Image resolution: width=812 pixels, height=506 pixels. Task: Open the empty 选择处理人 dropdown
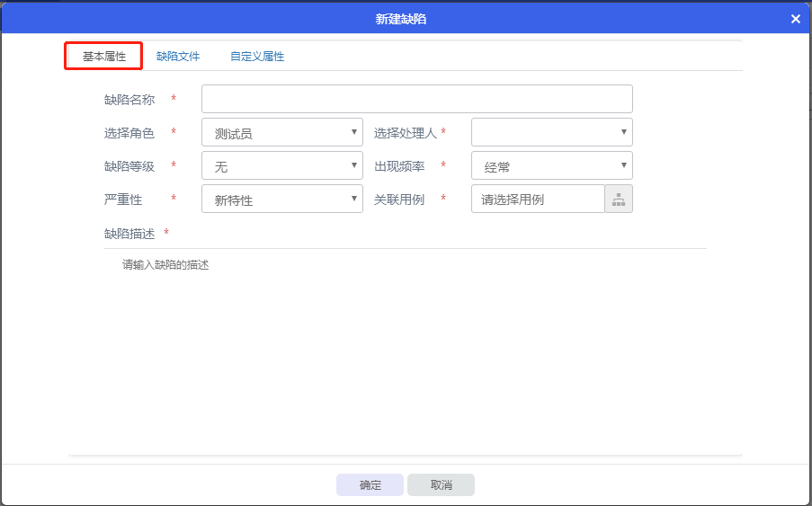(551, 133)
